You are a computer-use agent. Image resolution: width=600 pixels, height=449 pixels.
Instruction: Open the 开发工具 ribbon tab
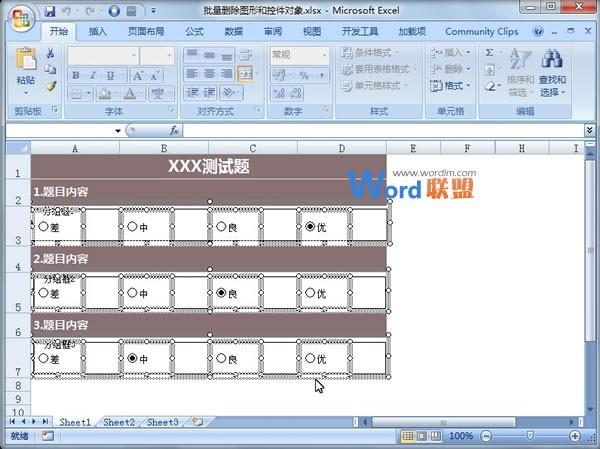click(360, 31)
